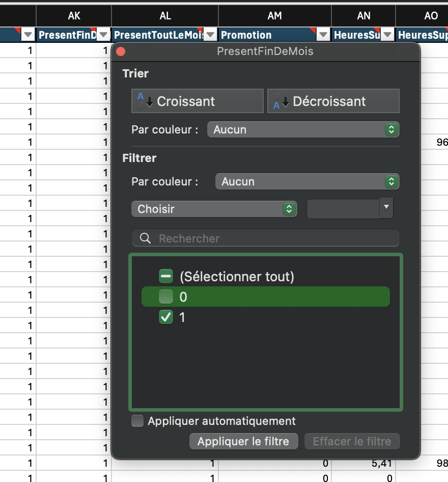Click cell showing 5,41
448x482 pixels.
pyautogui.click(x=363, y=463)
